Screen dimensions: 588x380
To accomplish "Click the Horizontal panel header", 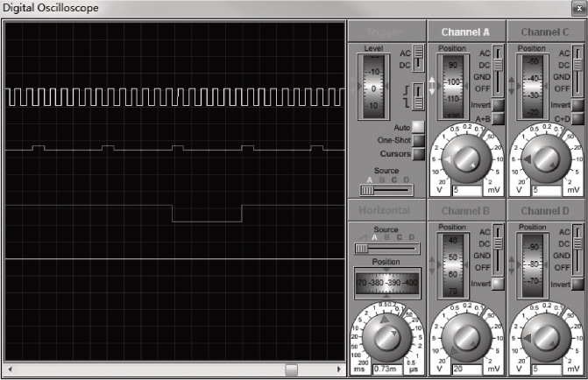I will 386,210.
